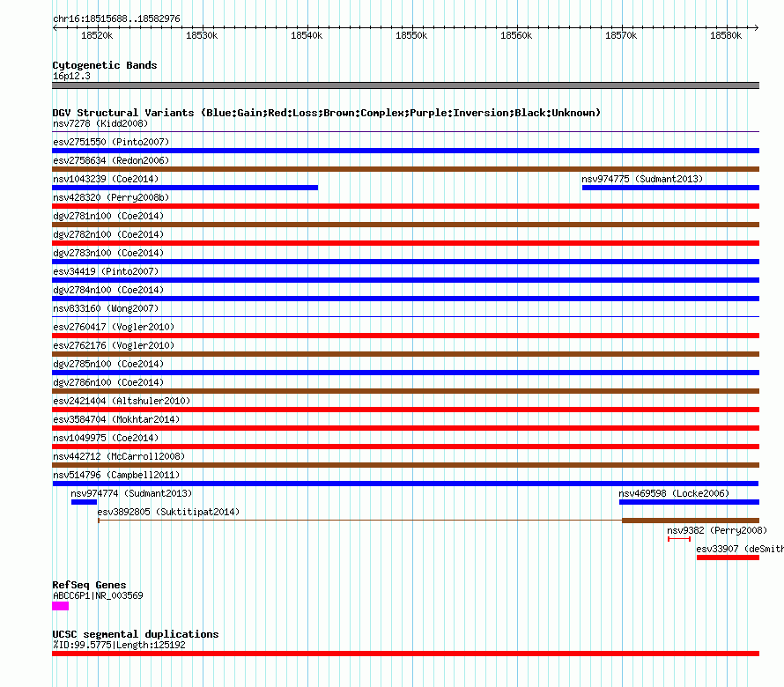
Task: Click the dgv2782n100 (Coe2014) red loss bar
Action: pos(405,243)
